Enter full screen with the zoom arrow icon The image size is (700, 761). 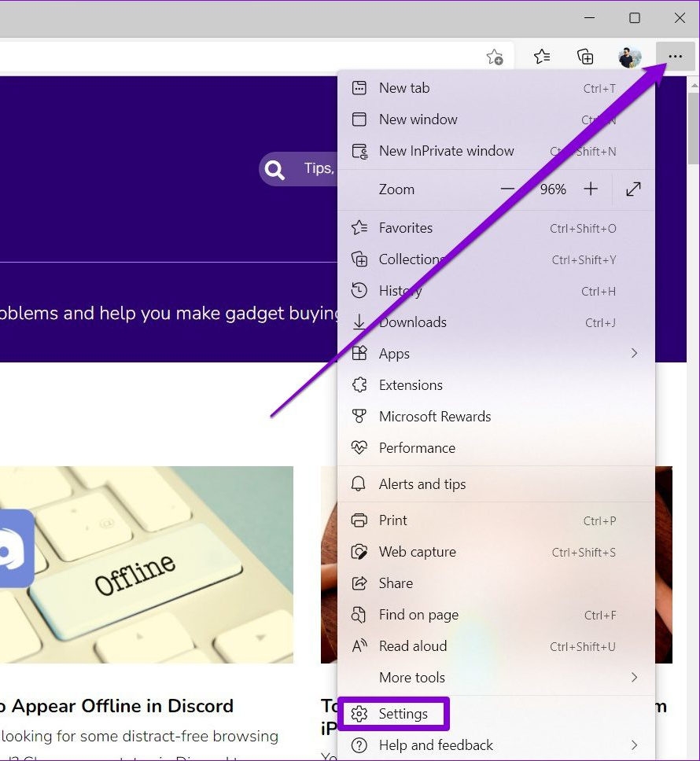(x=633, y=189)
